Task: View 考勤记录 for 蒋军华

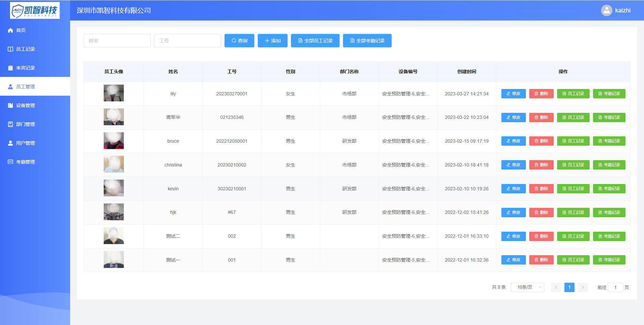Action: 609,118
